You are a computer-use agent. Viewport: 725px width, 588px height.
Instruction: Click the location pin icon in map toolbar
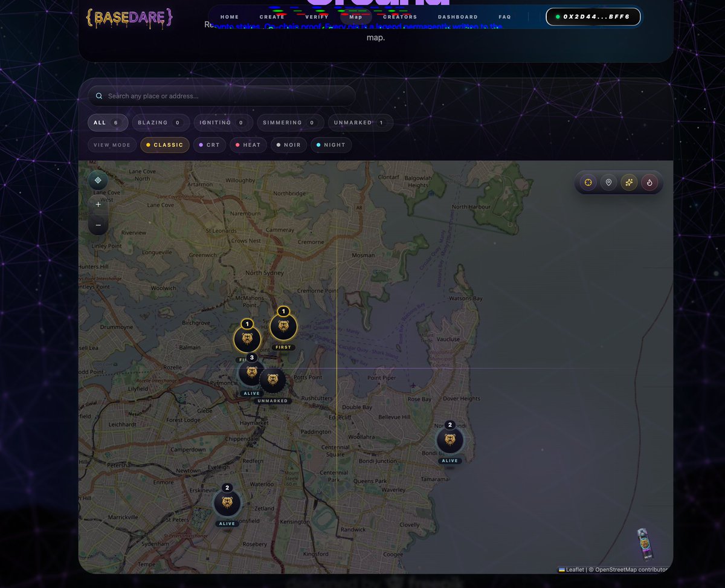[x=608, y=183]
